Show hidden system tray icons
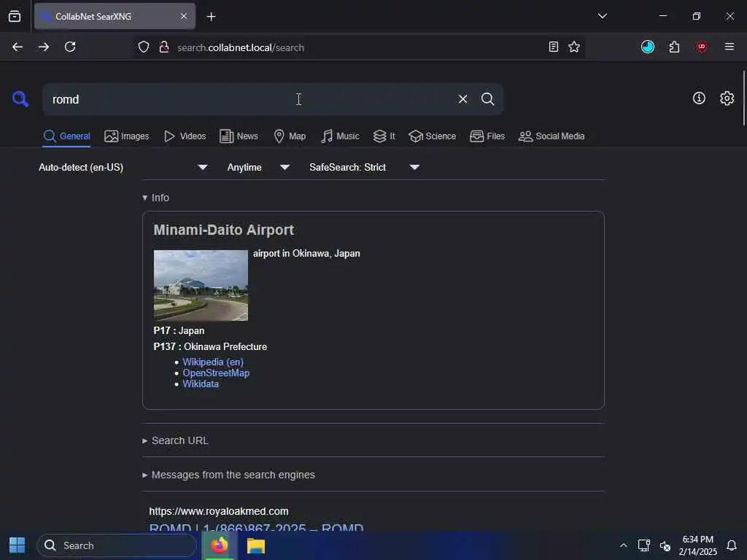This screenshot has height=560, width=747. pyautogui.click(x=623, y=545)
